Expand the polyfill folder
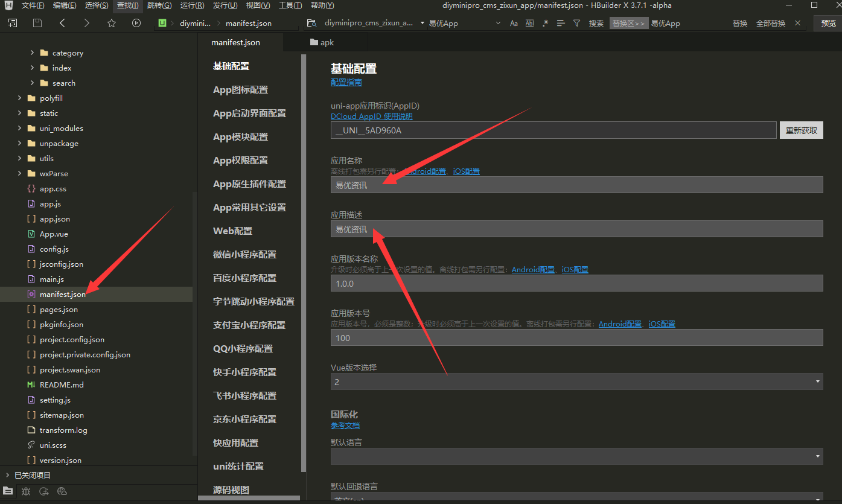The height and width of the screenshot is (504, 842). (x=19, y=98)
